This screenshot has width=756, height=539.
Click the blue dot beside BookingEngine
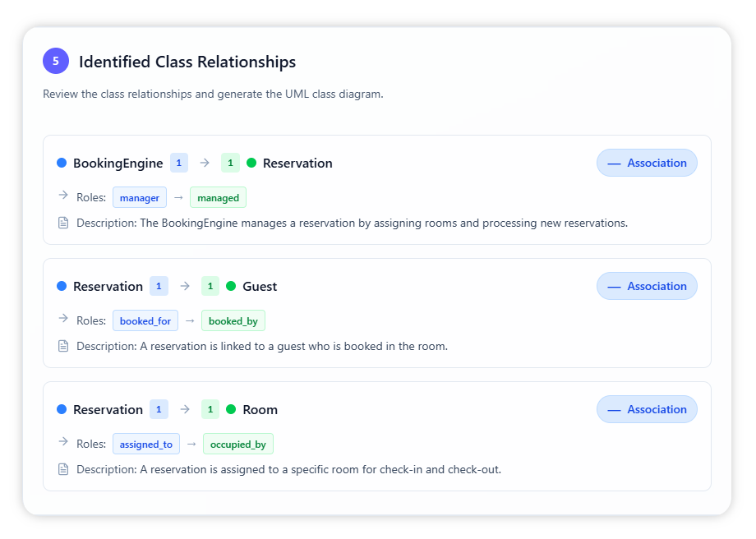(x=62, y=163)
